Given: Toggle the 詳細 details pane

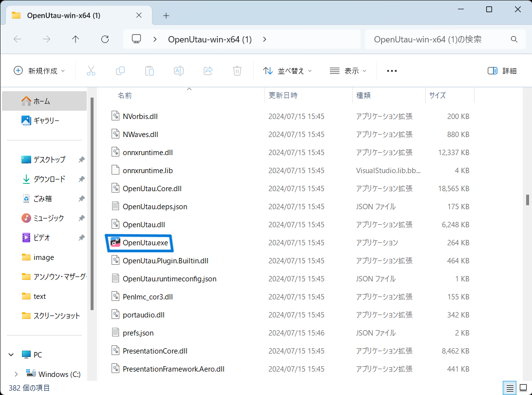Looking at the screenshot, I should point(502,71).
